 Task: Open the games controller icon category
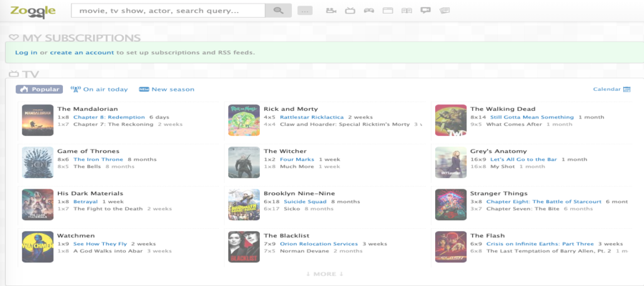point(369,11)
